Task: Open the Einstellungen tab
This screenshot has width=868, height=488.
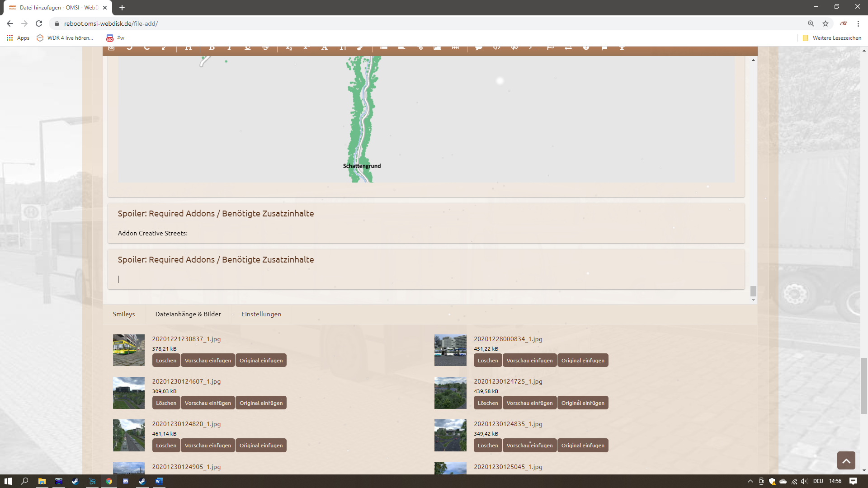Action: click(x=261, y=314)
